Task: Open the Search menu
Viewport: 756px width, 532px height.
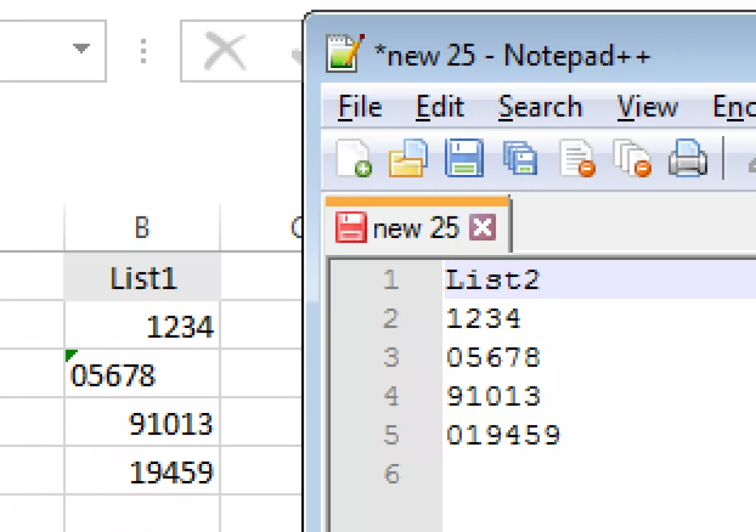Action: click(539, 106)
